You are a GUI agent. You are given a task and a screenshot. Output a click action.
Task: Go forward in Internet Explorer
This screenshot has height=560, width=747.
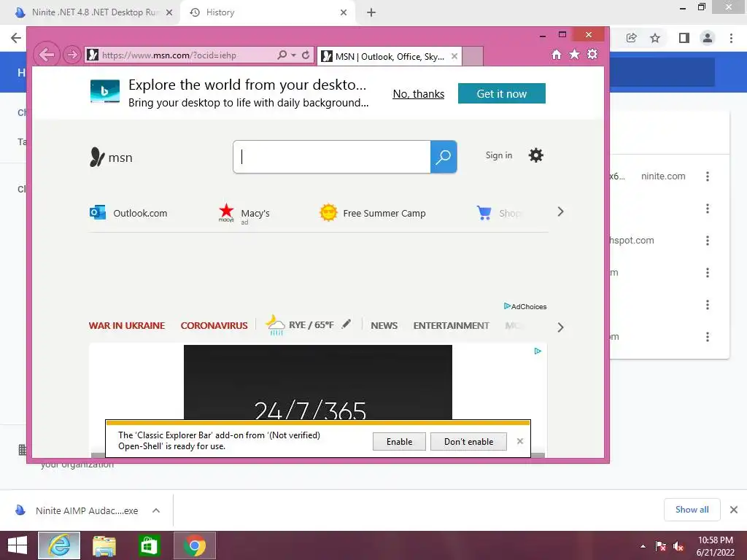[x=72, y=55]
